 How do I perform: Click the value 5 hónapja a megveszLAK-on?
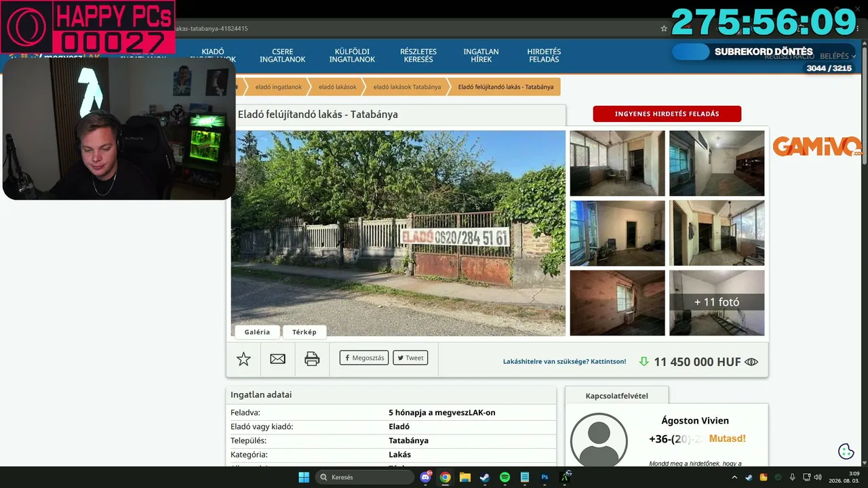coord(441,413)
